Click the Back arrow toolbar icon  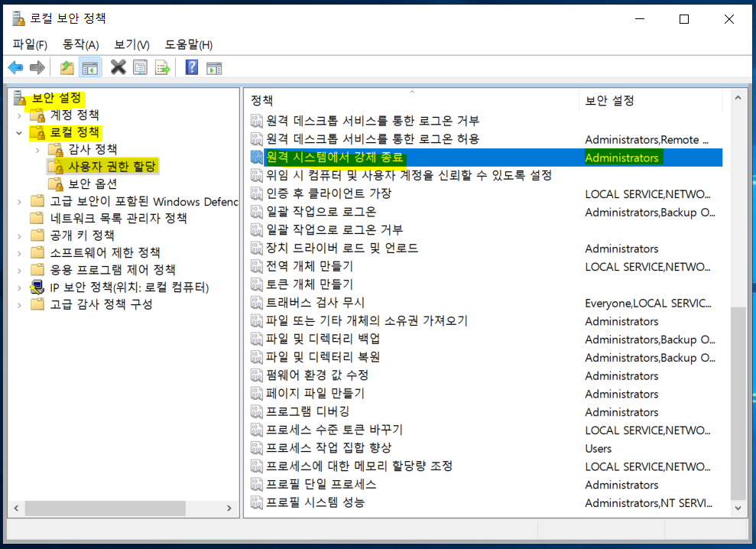(x=16, y=67)
